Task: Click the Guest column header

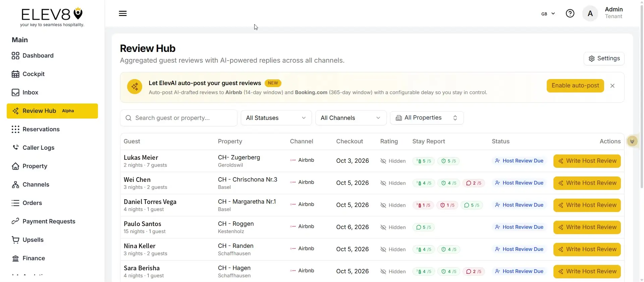Action: (132, 141)
